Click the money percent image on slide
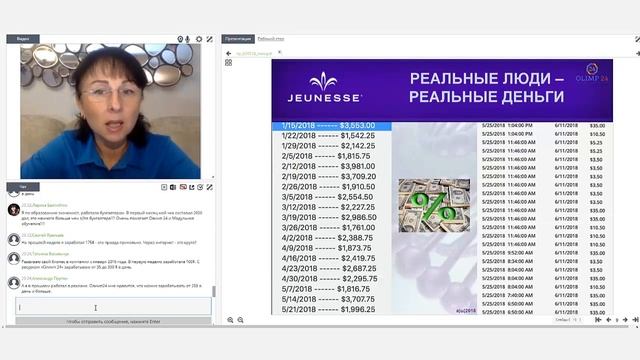The width and height of the screenshot is (640, 360). pyautogui.click(x=434, y=205)
